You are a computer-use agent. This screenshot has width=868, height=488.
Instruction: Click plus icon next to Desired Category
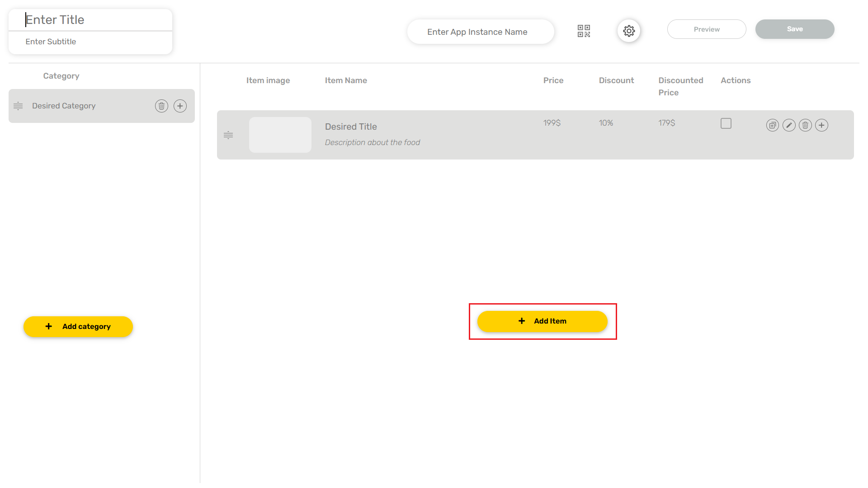point(180,106)
